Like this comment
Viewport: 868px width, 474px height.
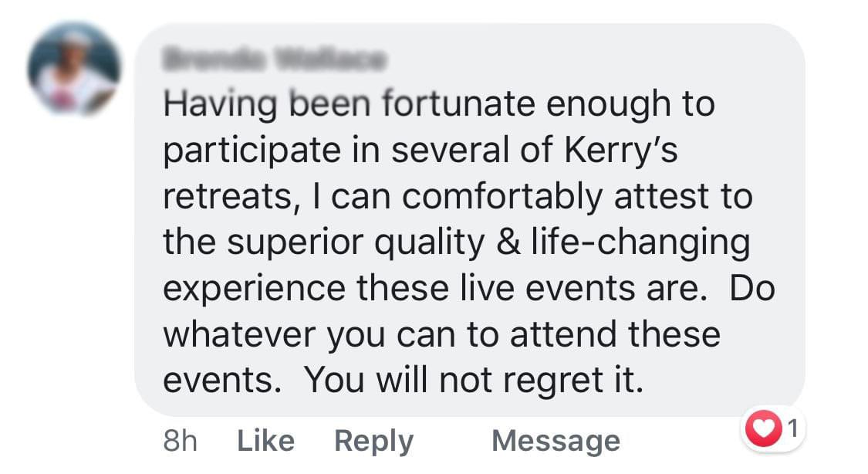[x=265, y=442]
